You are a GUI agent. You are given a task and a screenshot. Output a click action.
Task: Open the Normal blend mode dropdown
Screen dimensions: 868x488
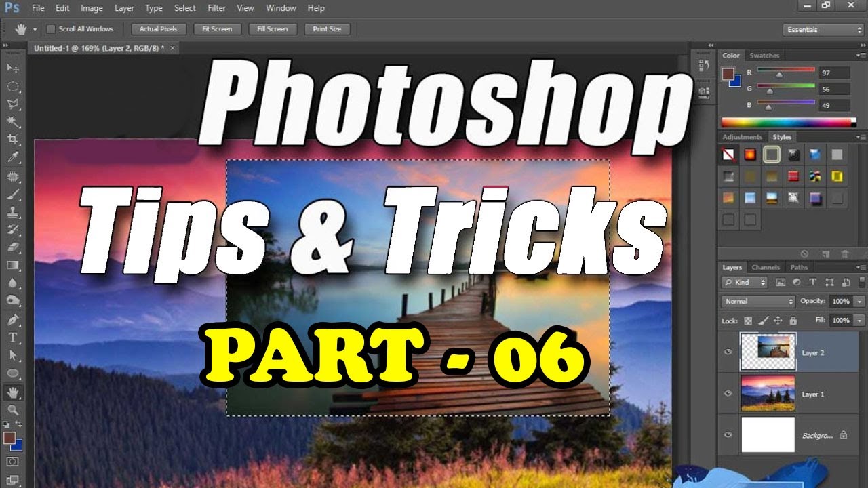point(758,301)
